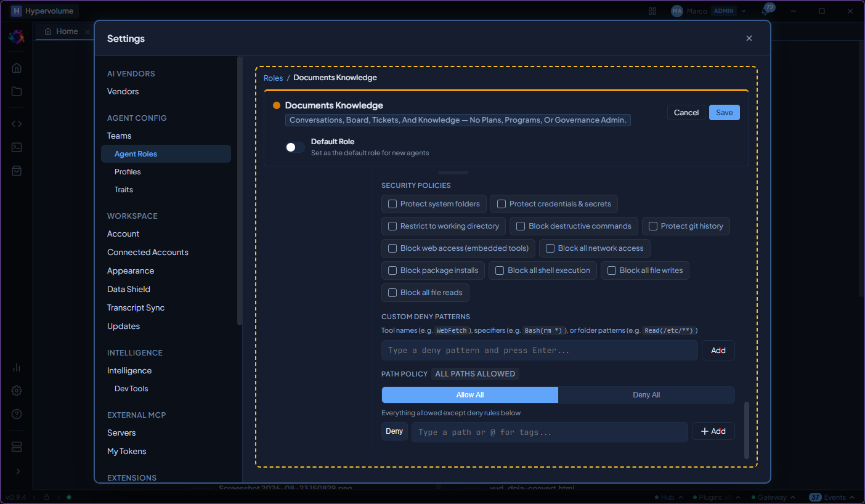Click the MA user avatar
Viewport: 865px width, 504px height.
[677, 11]
